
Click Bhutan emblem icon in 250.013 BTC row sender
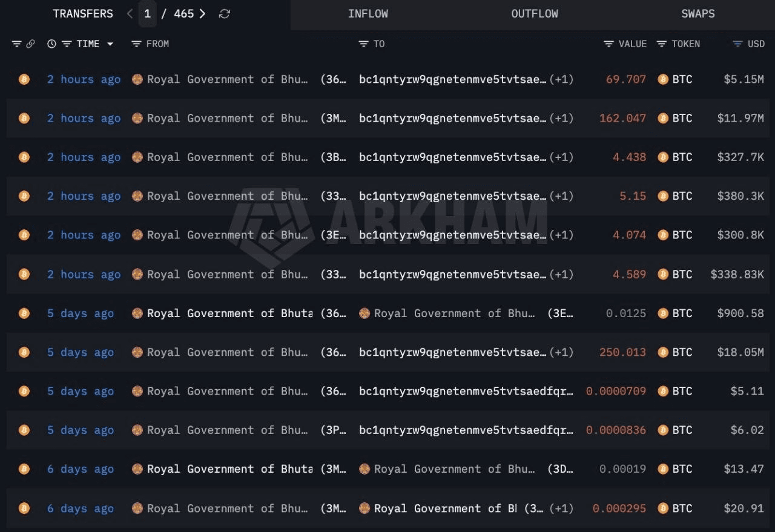[137, 352]
